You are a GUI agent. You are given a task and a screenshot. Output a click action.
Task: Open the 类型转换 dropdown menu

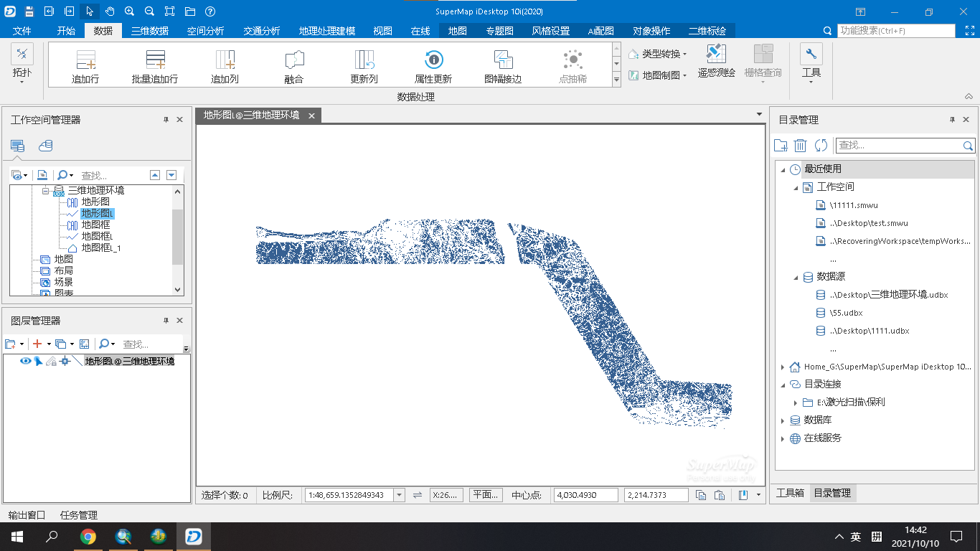tap(658, 54)
